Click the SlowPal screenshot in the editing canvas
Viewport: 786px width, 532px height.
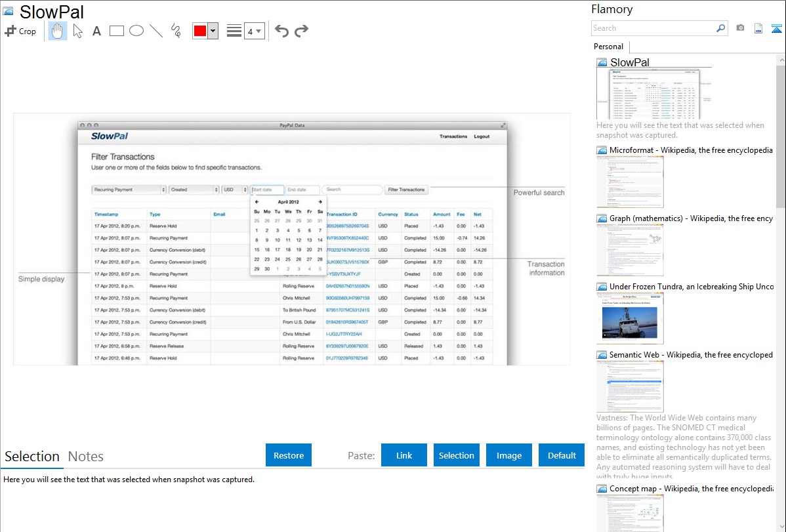point(292,239)
